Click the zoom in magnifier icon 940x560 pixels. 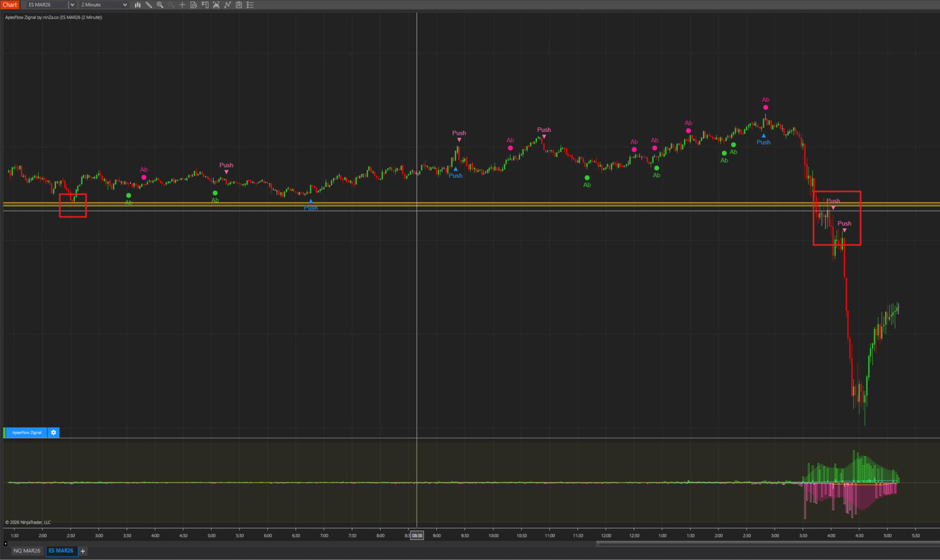click(160, 5)
